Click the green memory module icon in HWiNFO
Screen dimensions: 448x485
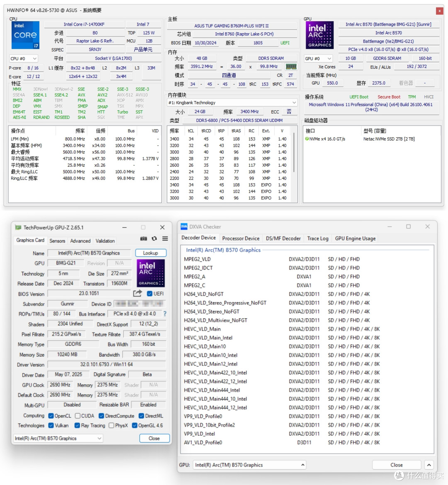pyautogui.click(x=291, y=66)
